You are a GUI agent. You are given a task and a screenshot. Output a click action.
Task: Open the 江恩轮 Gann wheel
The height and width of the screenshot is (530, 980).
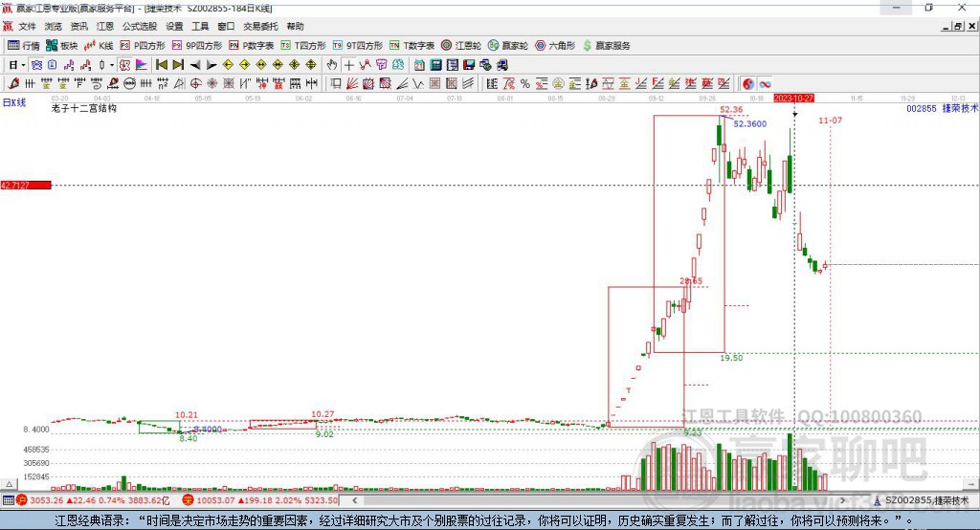coord(460,46)
